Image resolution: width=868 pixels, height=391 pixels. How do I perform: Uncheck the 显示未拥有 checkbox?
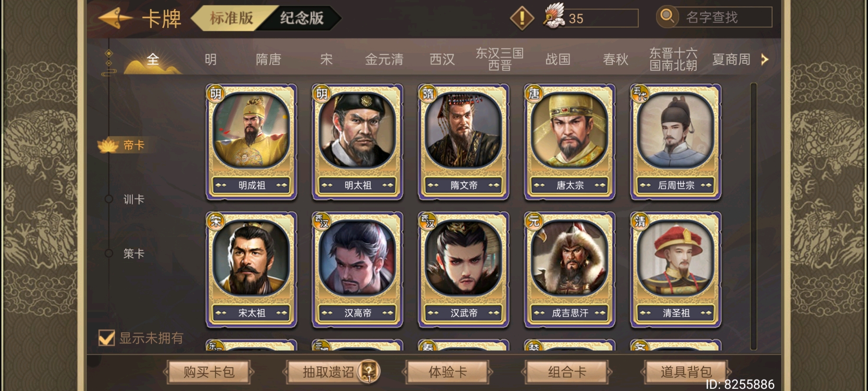coord(106,338)
